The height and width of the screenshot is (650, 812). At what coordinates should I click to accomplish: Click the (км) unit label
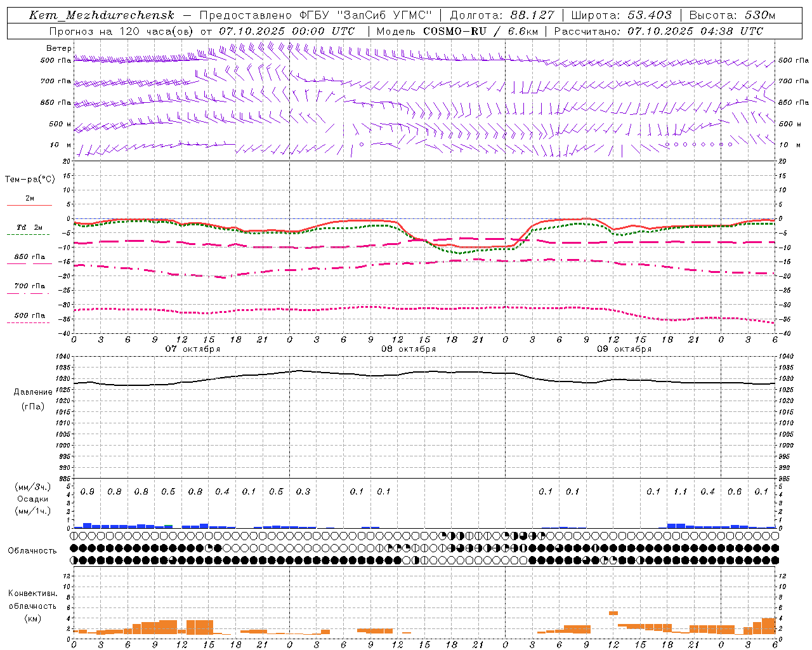coord(33,618)
